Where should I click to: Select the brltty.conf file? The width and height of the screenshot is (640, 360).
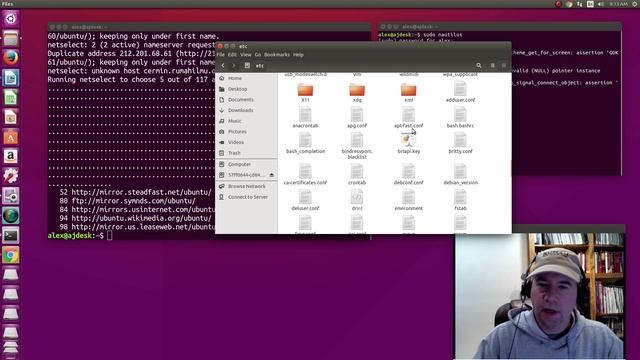point(460,143)
